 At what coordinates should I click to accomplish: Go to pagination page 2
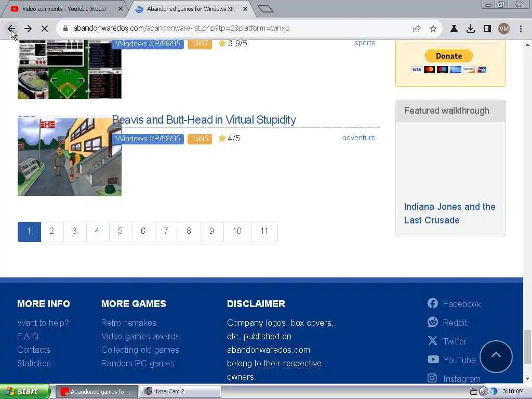point(52,232)
